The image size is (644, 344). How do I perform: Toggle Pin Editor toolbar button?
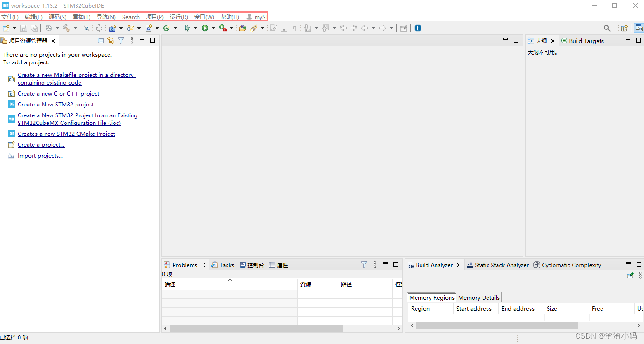click(x=403, y=28)
